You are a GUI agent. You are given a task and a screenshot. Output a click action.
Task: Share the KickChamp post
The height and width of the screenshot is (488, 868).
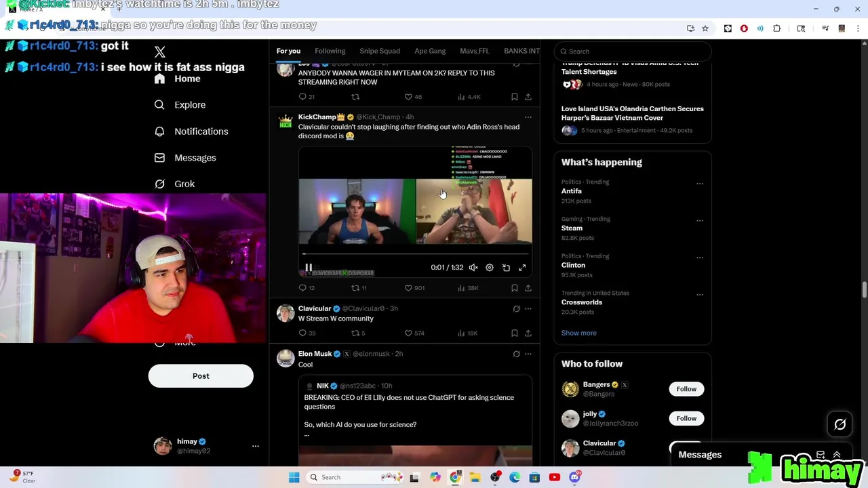coord(528,288)
